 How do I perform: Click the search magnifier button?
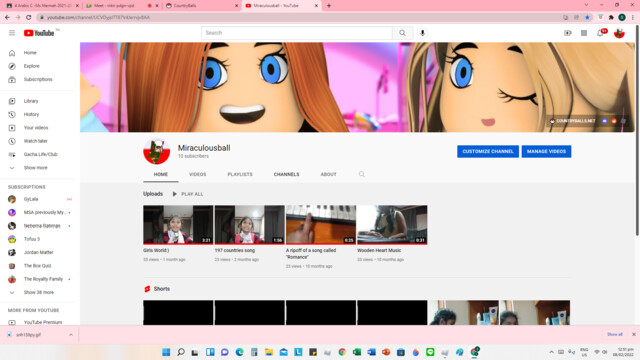(x=402, y=33)
